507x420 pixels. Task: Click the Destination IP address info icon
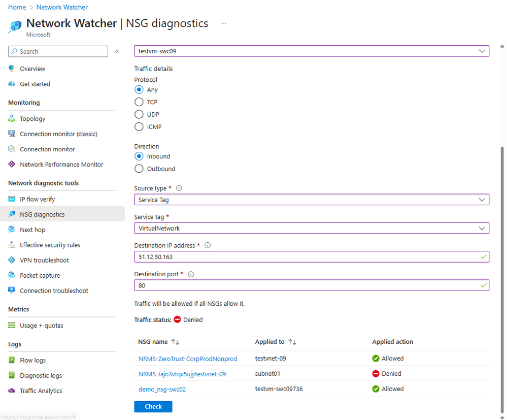208,245
